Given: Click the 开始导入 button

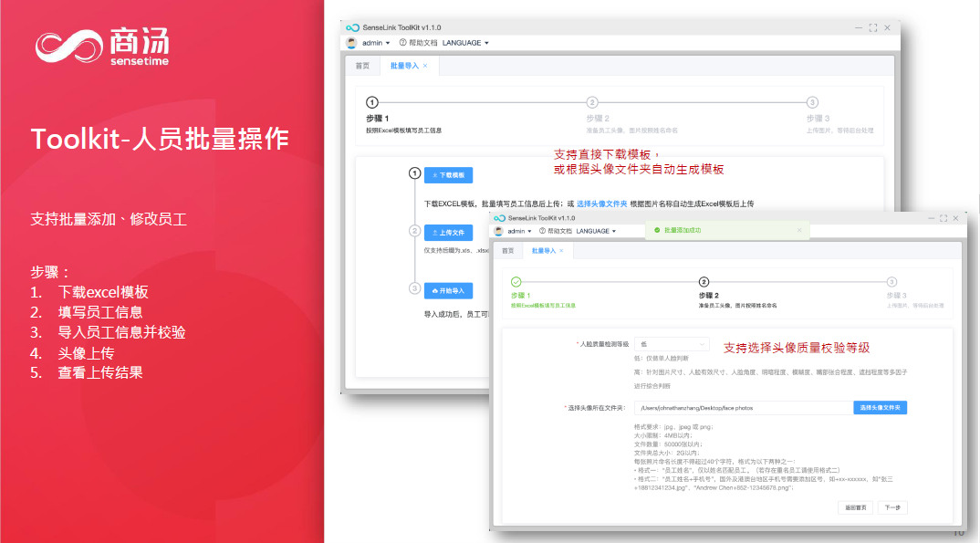Looking at the screenshot, I should coord(449,290).
